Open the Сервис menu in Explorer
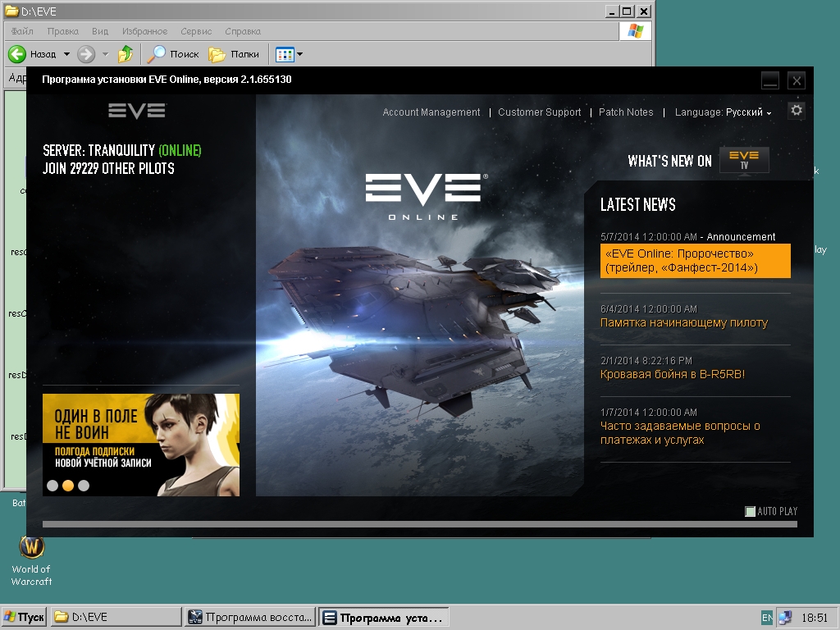The image size is (840, 630). 196,31
